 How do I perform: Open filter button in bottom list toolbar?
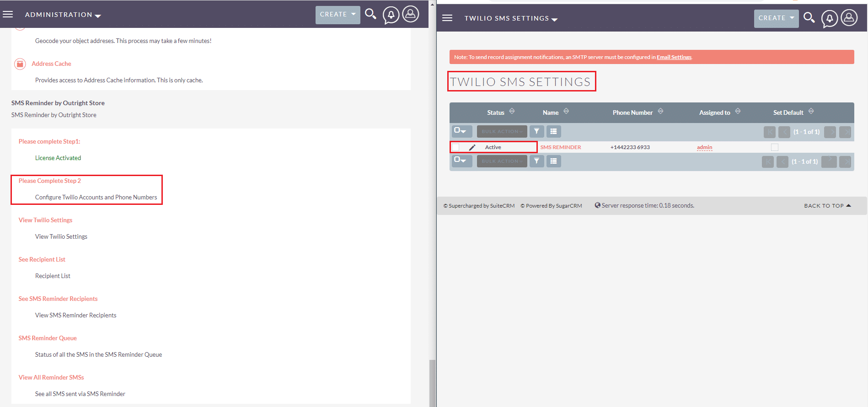537,161
